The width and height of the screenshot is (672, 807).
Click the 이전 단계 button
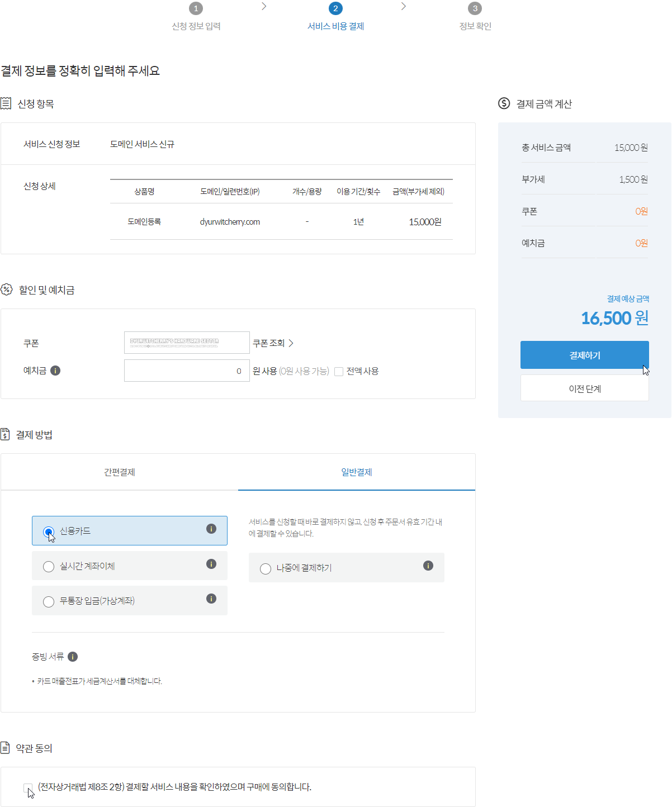tap(584, 388)
